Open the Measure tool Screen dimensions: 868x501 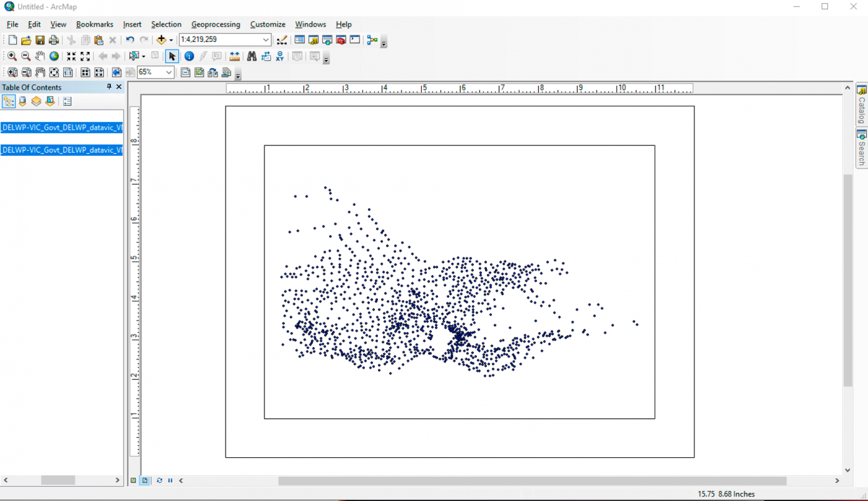tap(234, 56)
